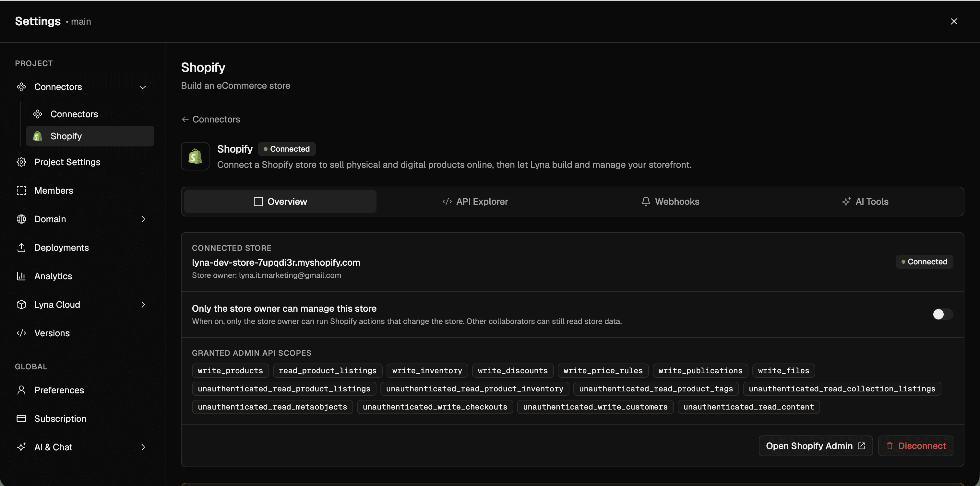This screenshot has width=980, height=486.
Task: Click store URL lyna-dev-store-7upqdi3r.myshopify.com
Action: [276, 262]
